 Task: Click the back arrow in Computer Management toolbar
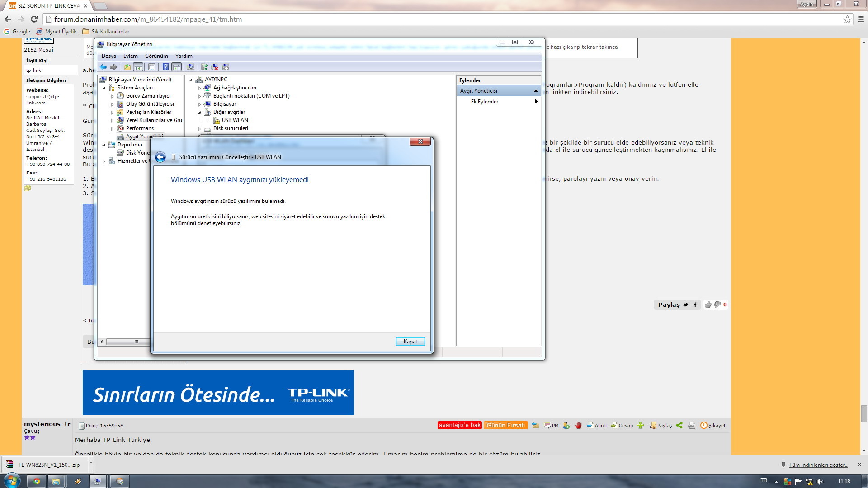[x=103, y=67]
